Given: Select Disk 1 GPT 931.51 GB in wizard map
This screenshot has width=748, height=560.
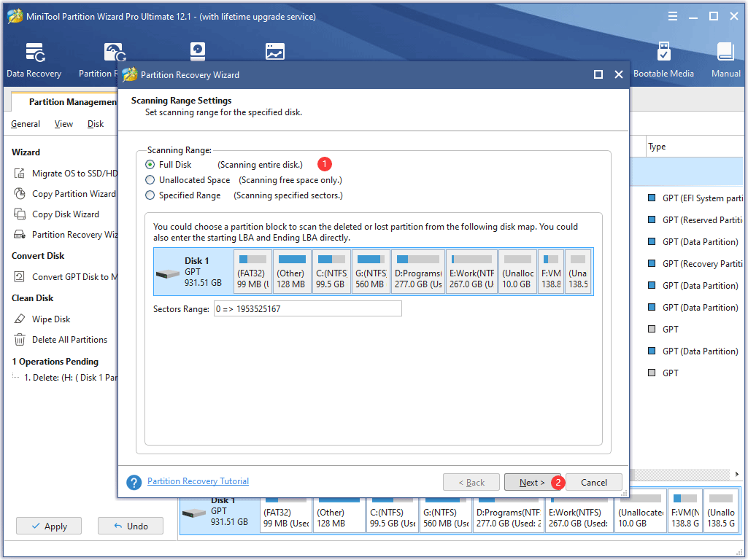Looking at the screenshot, I should [193, 272].
